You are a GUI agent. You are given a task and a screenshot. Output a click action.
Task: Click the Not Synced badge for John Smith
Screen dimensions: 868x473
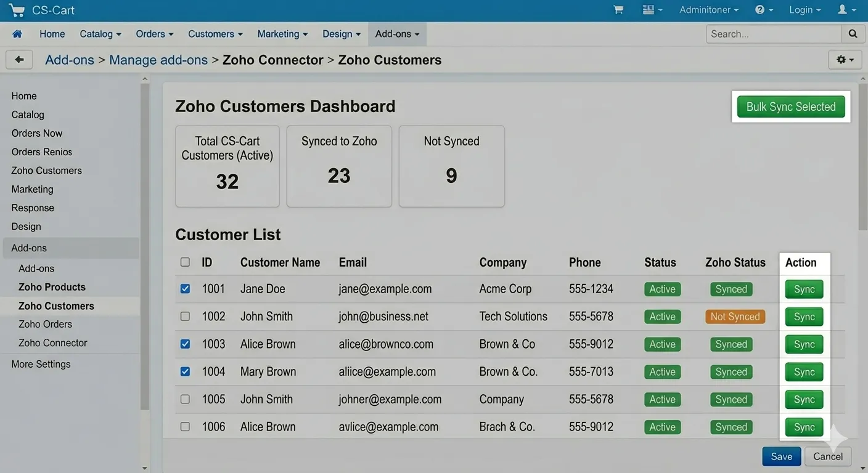tap(735, 317)
